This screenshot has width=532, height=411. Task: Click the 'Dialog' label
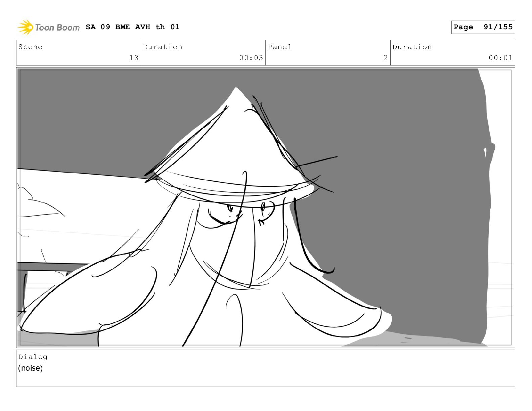[x=33, y=357]
